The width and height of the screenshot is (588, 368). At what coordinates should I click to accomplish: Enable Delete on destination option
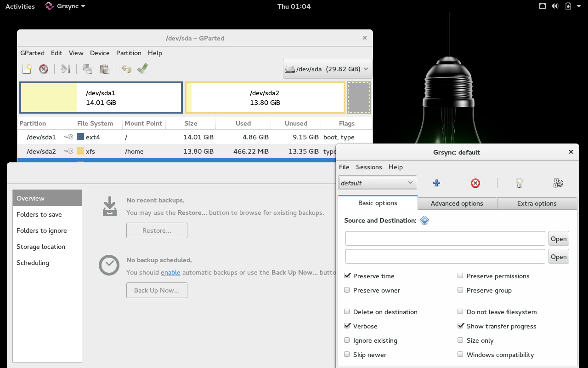[x=347, y=312]
